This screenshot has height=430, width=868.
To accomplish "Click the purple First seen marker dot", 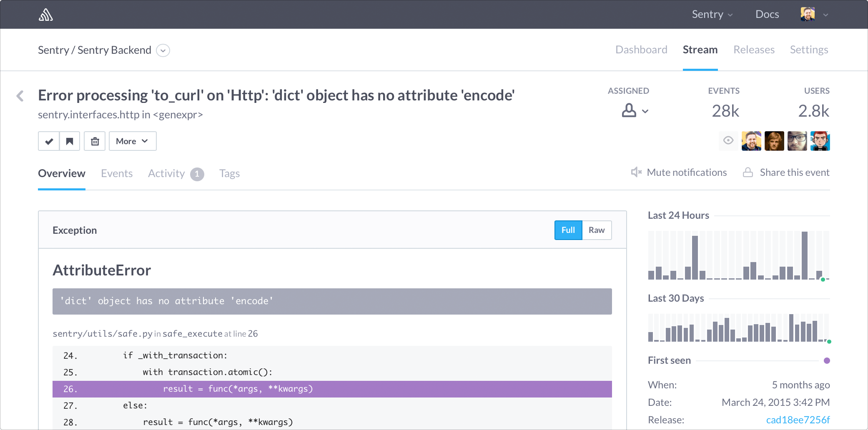I will pyautogui.click(x=827, y=360).
